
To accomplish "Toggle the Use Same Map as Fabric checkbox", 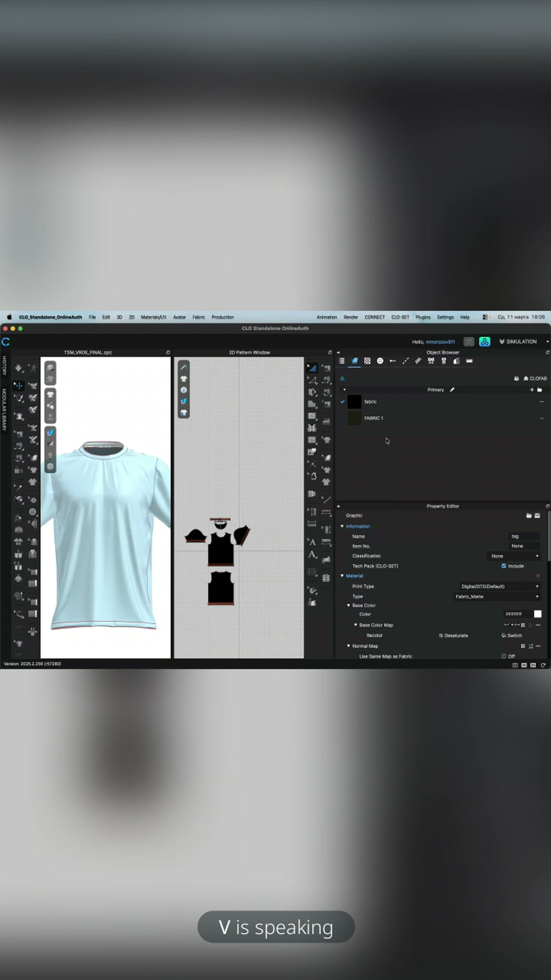I will click(x=504, y=656).
